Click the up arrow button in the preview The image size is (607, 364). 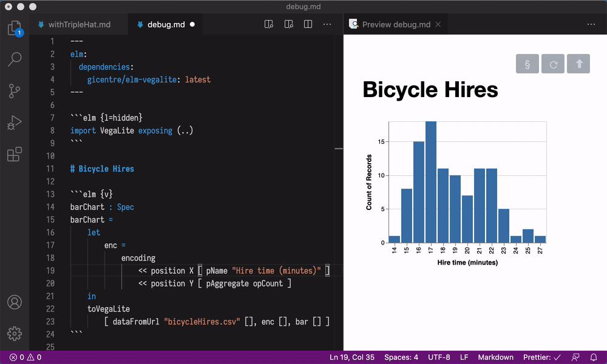(578, 64)
